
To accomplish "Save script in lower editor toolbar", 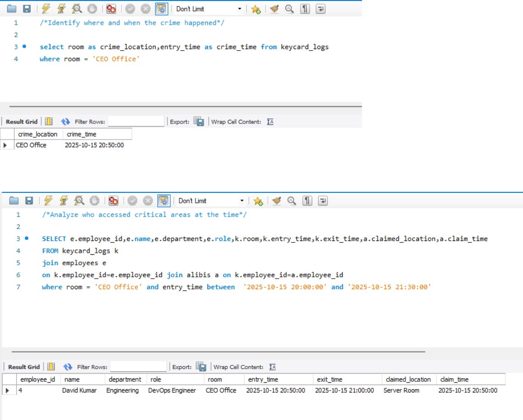I will click(x=29, y=201).
